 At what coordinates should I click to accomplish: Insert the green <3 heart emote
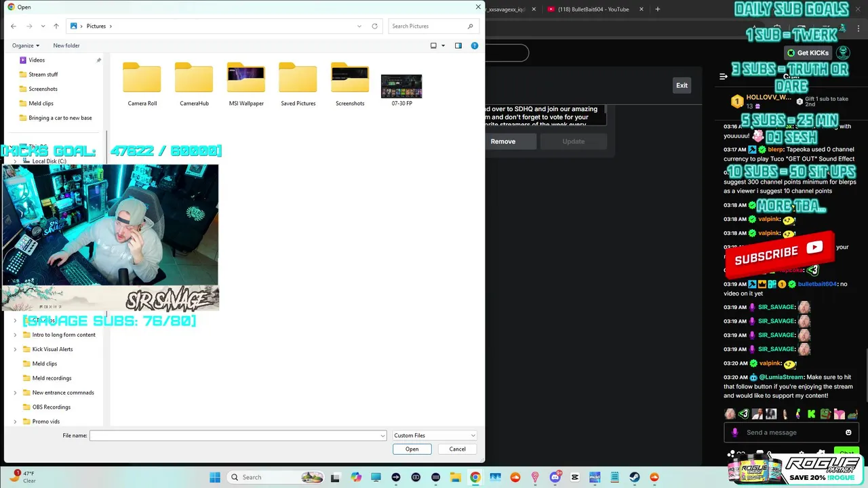pyautogui.click(x=744, y=414)
